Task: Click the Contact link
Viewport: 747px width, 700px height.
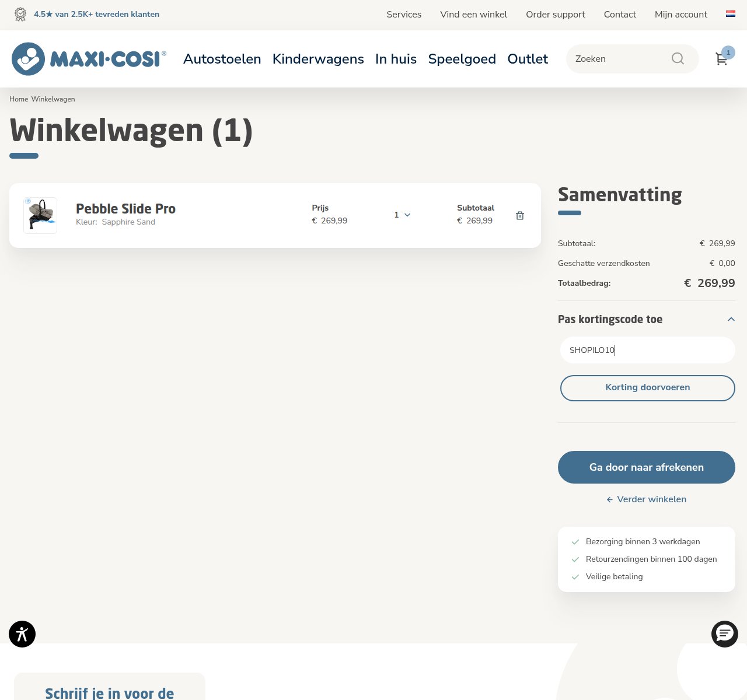Action: pos(620,15)
